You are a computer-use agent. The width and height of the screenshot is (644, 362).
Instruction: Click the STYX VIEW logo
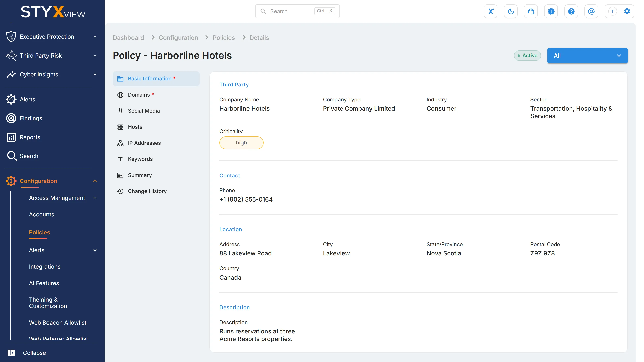coord(53,12)
